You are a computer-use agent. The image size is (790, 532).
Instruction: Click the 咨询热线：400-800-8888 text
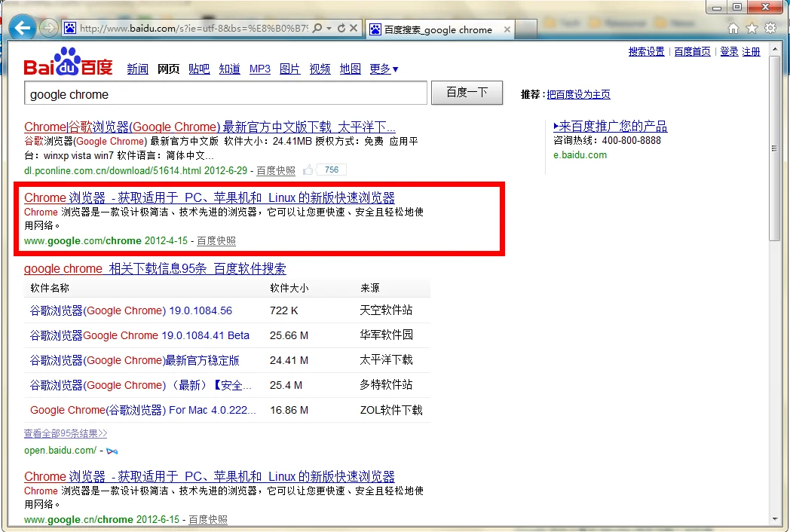tap(607, 141)
